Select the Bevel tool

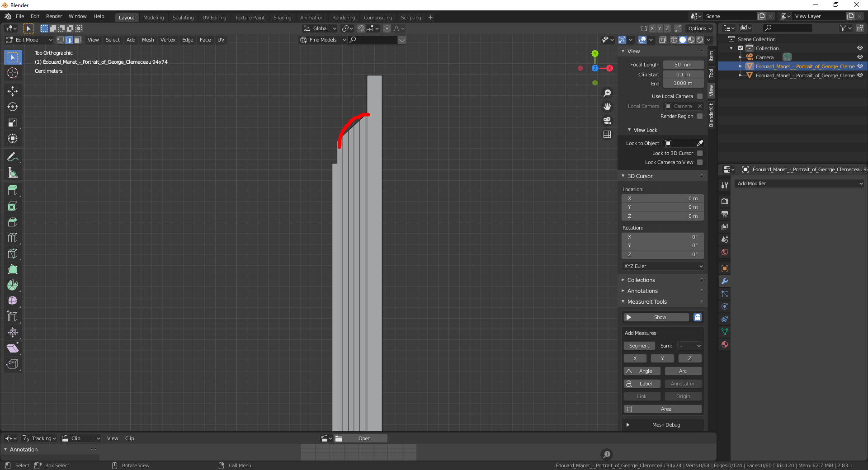[13, 222]
